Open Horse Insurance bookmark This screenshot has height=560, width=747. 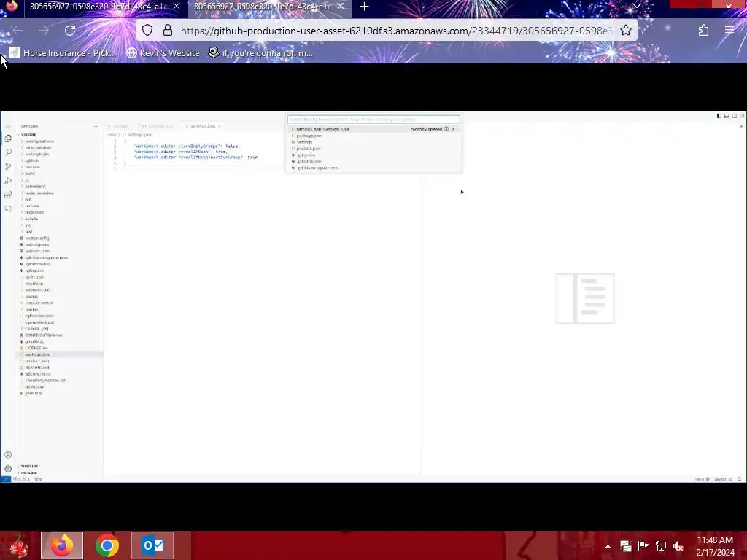[x=63, y=53]
